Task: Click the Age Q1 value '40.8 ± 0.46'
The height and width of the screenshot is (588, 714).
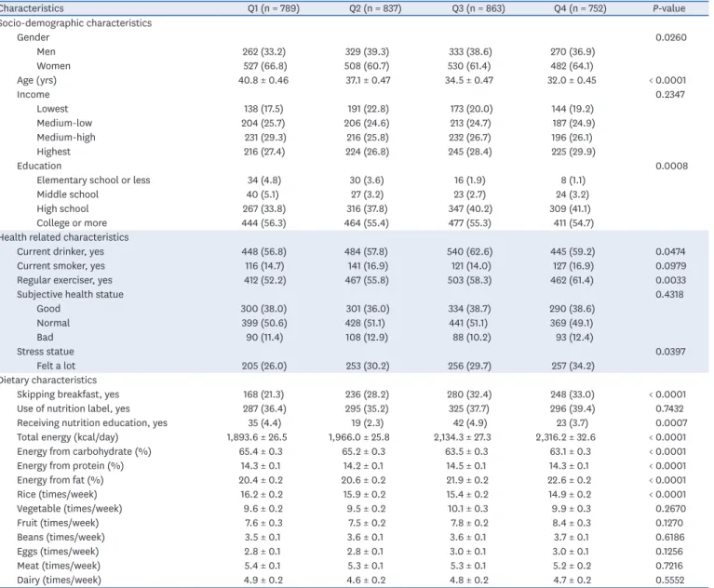Action: [263, 81]
